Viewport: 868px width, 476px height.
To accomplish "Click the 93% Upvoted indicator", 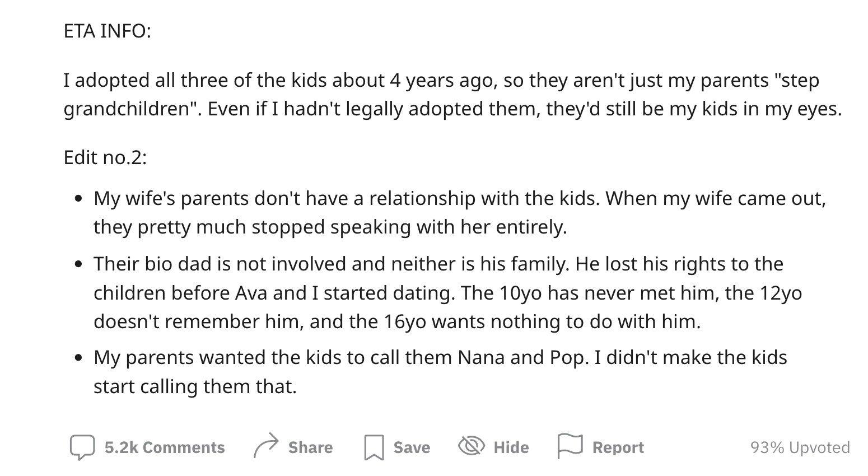I will click(800, 447).
